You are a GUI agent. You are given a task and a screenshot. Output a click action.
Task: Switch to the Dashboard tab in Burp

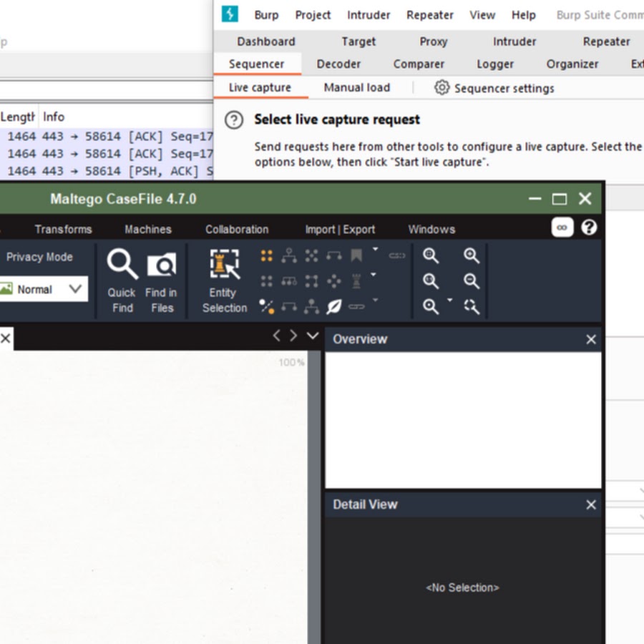pos(266,42)
